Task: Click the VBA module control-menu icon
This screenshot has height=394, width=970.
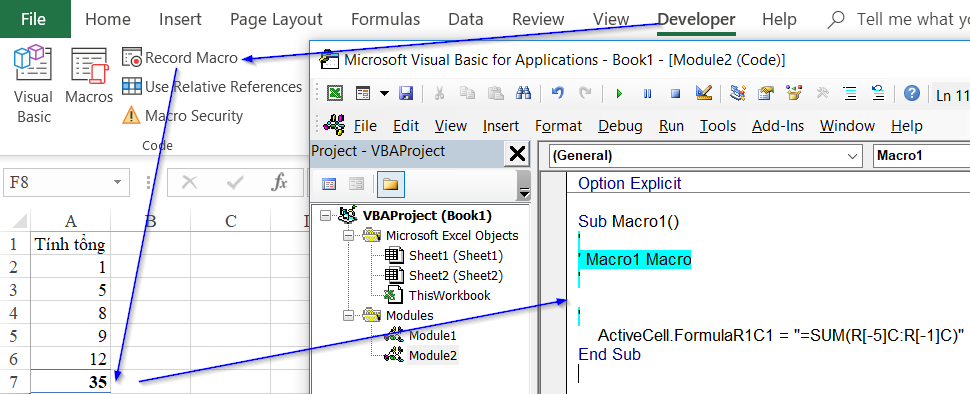Action: click(335, 124)
